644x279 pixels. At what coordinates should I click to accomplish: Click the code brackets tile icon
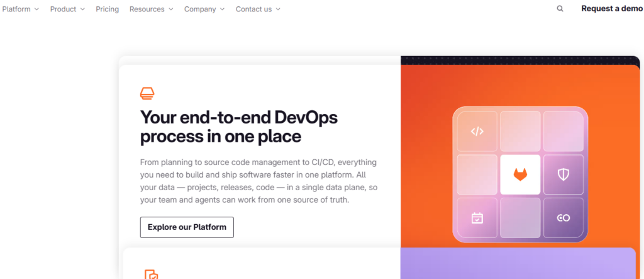click(477, 131)
